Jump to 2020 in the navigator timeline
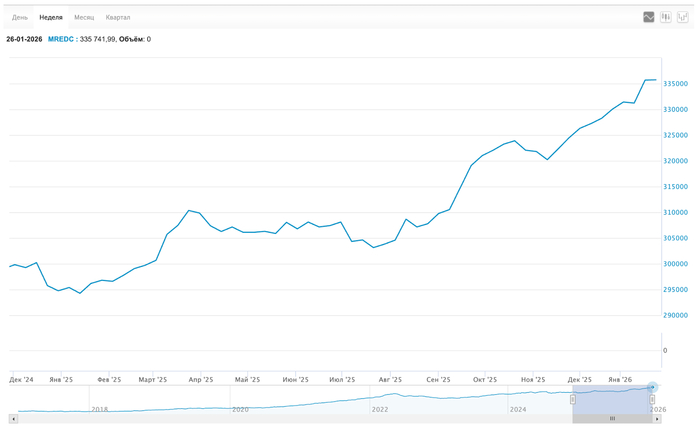The height and width of the screenshot is (428, 700). (240, 409)
